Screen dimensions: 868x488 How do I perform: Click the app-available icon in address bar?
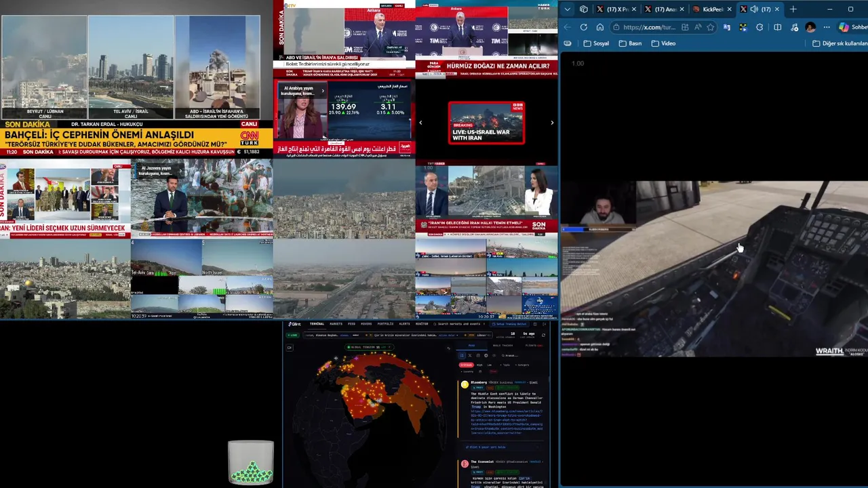click(685, 27)
